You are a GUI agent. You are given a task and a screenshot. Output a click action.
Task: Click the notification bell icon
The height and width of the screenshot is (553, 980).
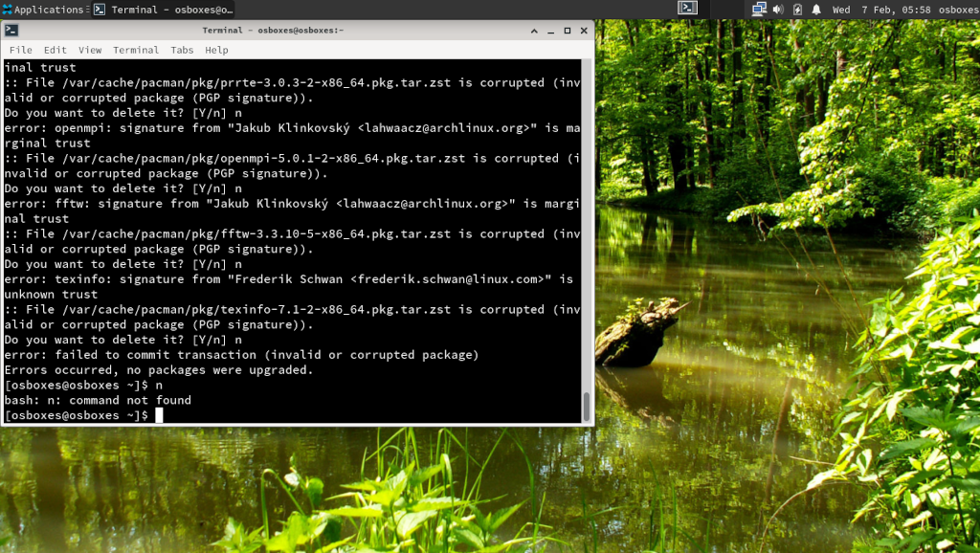[x=816, y=10]
